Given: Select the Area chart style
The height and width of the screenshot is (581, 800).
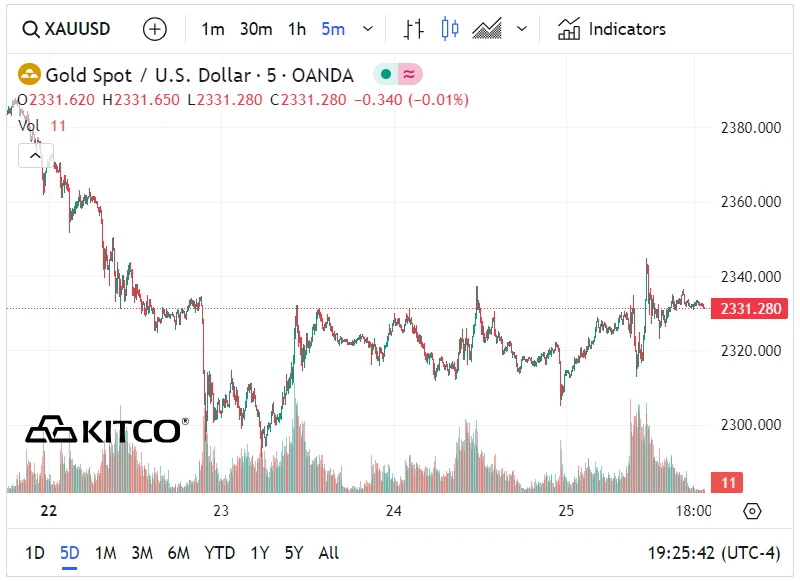Looking at the screenshot, I should click(x=487, y=29).
